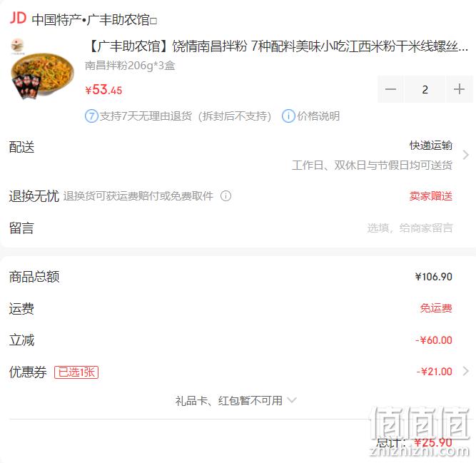The image size is (476, 463).
Task: Click the 价格说明 info icon
Action: coord(288,116)
